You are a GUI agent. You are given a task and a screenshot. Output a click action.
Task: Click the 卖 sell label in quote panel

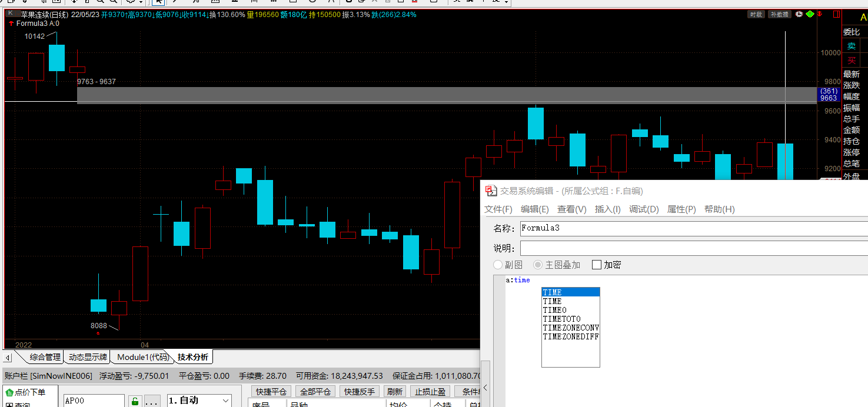pos(851,46)
